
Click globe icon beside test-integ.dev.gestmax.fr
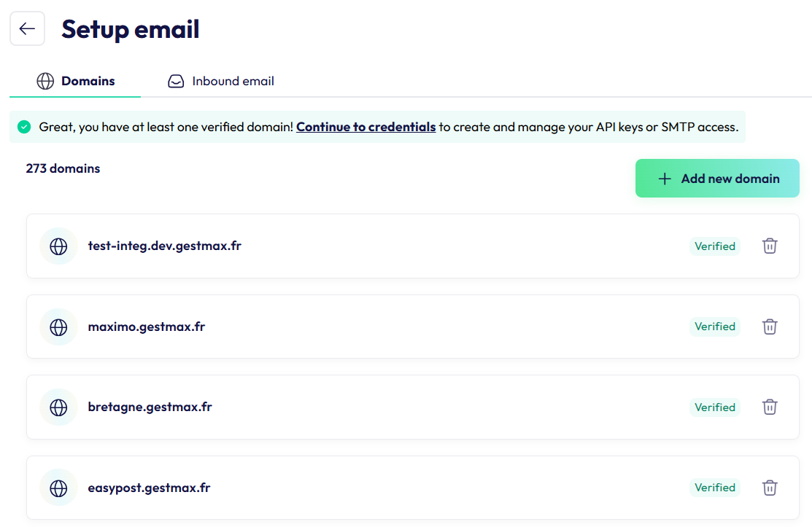coord(58,246)
